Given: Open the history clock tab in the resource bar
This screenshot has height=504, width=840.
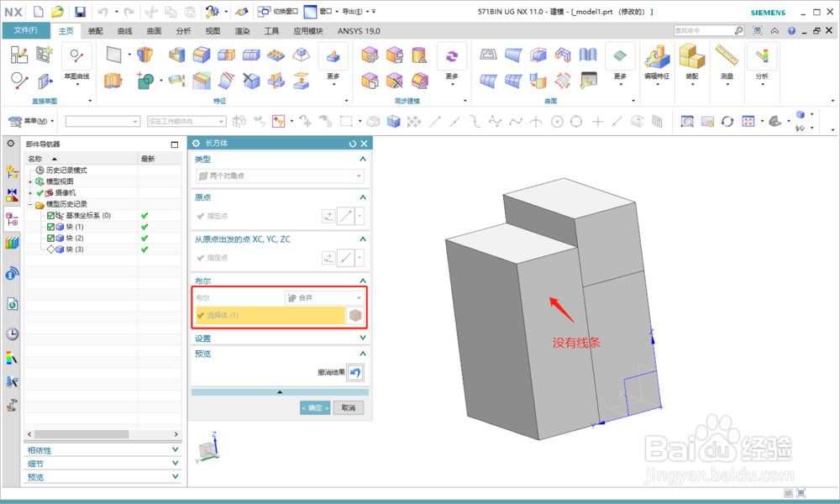Looking at the screenshot, I should [12, 333].
